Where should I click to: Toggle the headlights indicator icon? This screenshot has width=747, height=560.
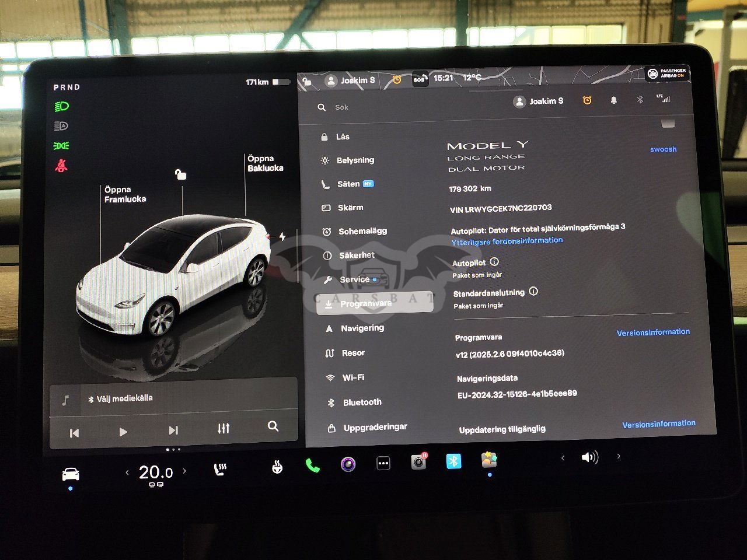[x=61, y=106]
